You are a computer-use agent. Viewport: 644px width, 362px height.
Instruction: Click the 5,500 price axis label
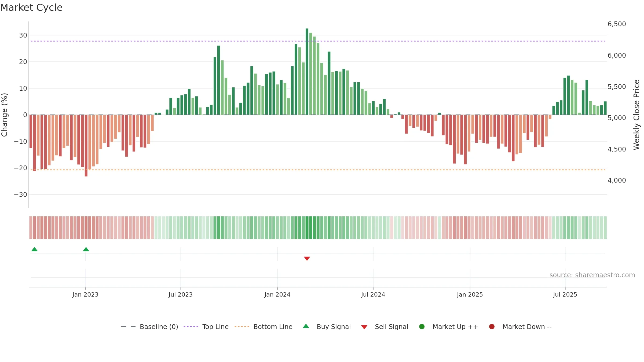pos(617,87)
